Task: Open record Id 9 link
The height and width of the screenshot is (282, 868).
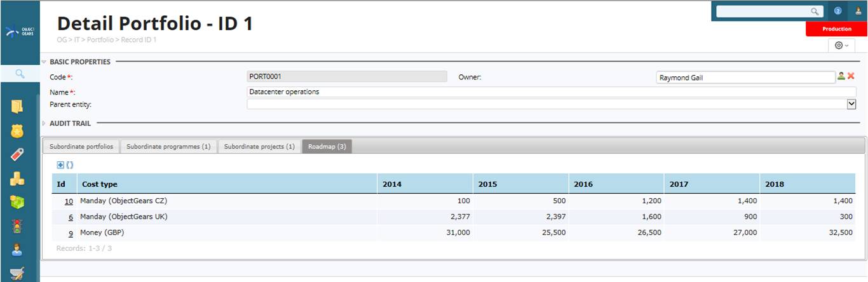Action: 71,233
